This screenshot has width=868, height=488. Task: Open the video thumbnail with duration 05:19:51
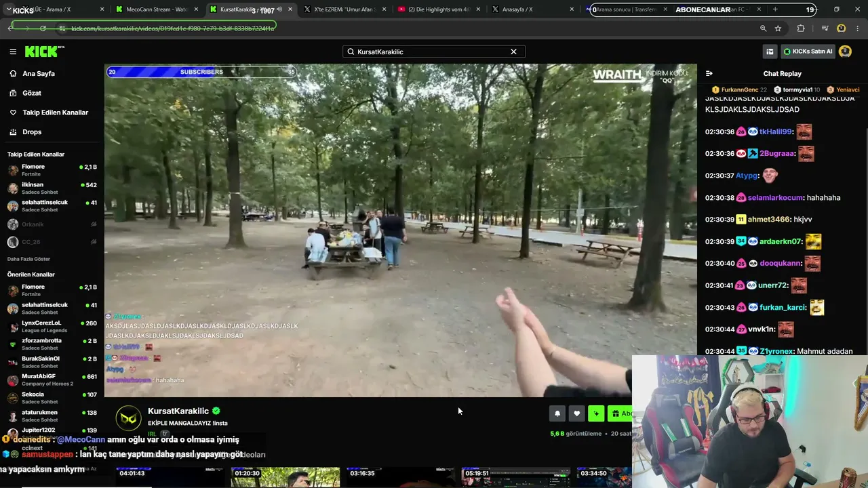pos(515,477)
